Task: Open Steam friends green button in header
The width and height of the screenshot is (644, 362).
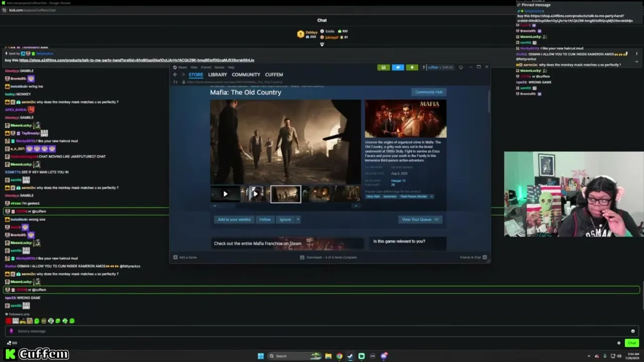Action: click(383, 67)
